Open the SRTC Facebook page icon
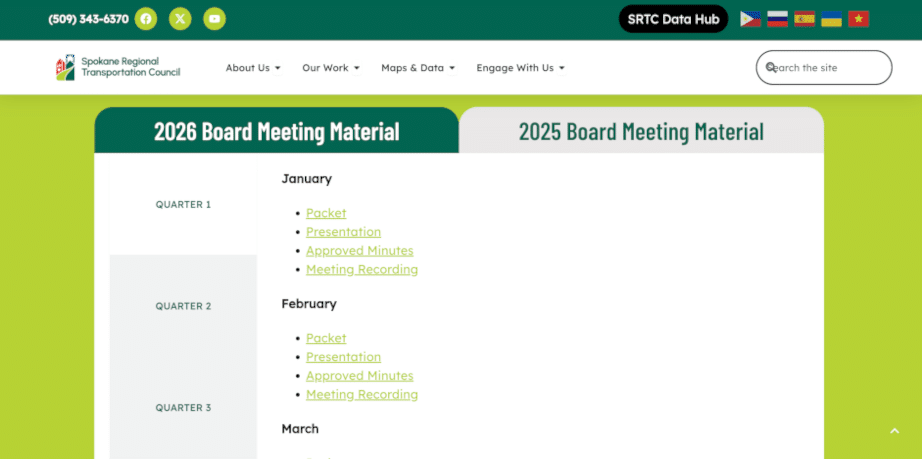 (x=146, y=19)
